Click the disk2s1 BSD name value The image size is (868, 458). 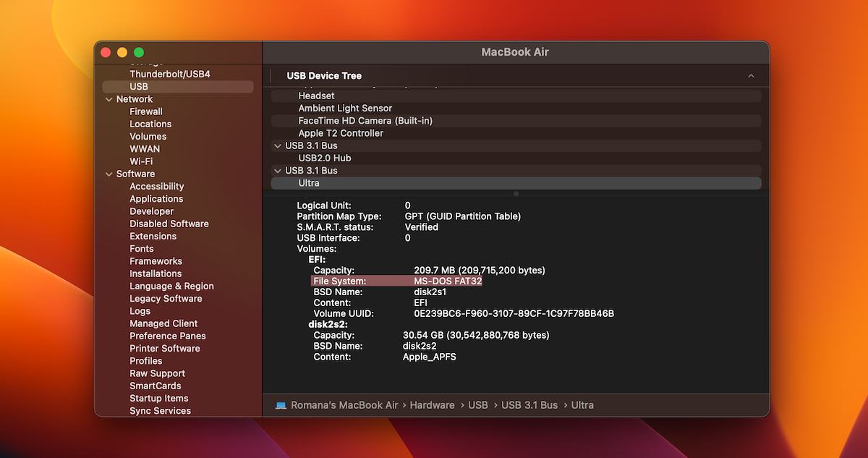point(430,292)
